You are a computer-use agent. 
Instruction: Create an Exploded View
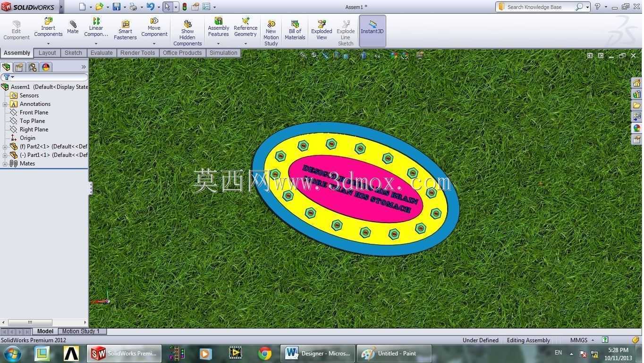(x=322, y=30)
